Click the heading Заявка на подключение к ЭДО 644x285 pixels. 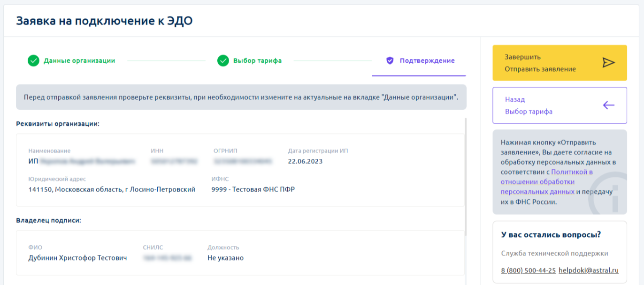104,21
